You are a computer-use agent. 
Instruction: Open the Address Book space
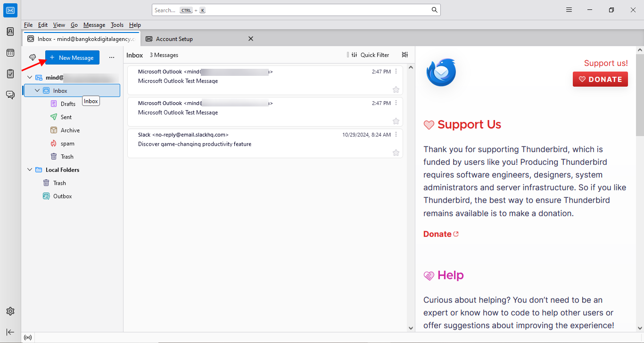[10, 32]
